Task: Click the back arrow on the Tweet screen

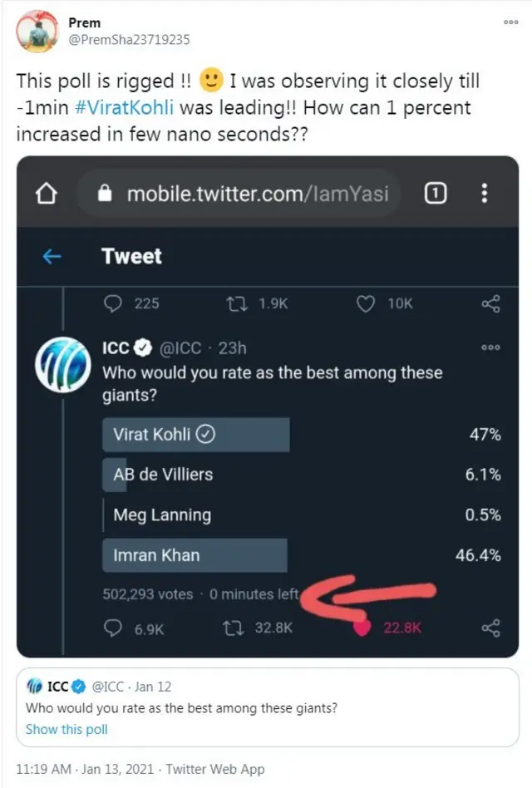Action: 51,257
